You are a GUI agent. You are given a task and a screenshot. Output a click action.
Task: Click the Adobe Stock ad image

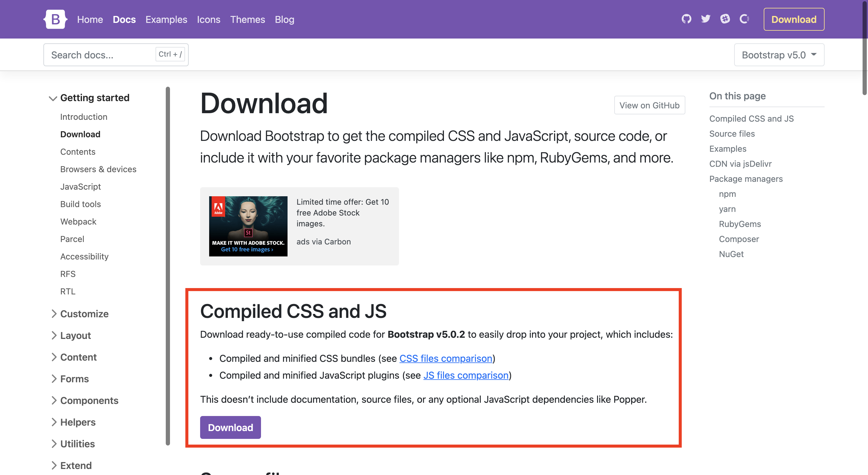248,226
